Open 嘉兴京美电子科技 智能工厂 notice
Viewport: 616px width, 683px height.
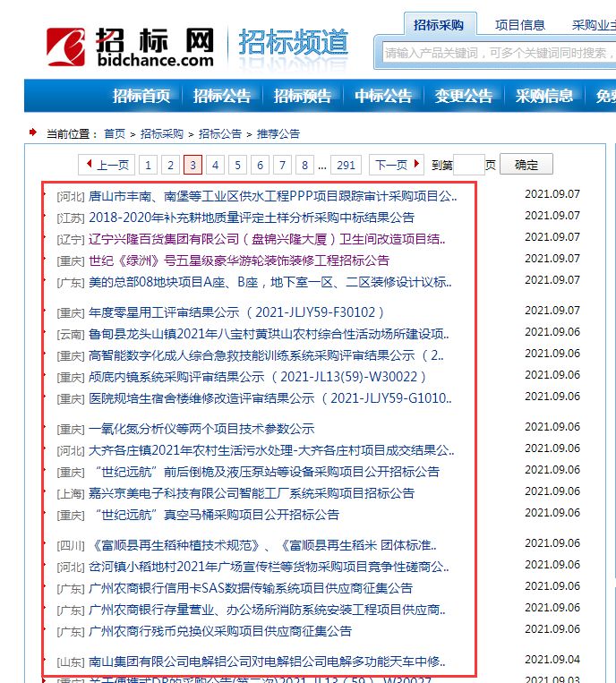252,493
